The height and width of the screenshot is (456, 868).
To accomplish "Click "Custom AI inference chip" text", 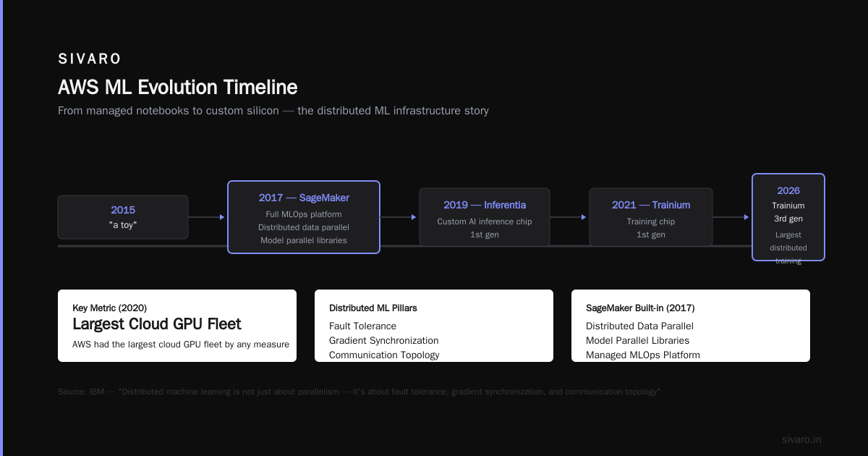I will pyautogui.click(x=485, y=221).
